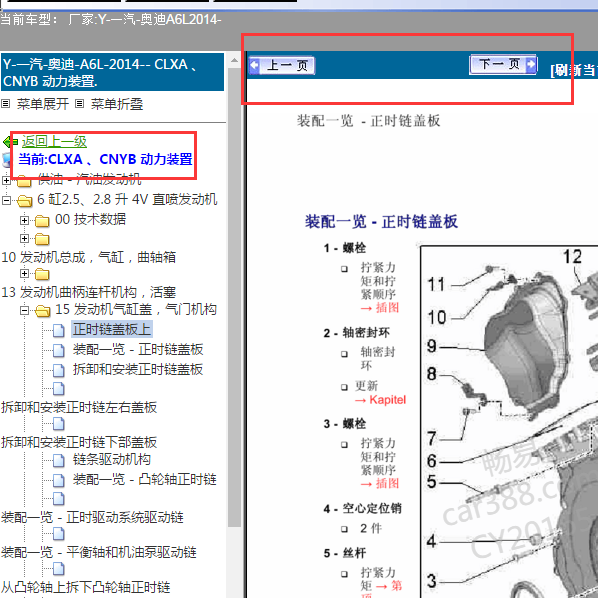
Task: Select 10 发动机总成，气缸，曲轴箱 entry
Action: click(x=88, y=257)
